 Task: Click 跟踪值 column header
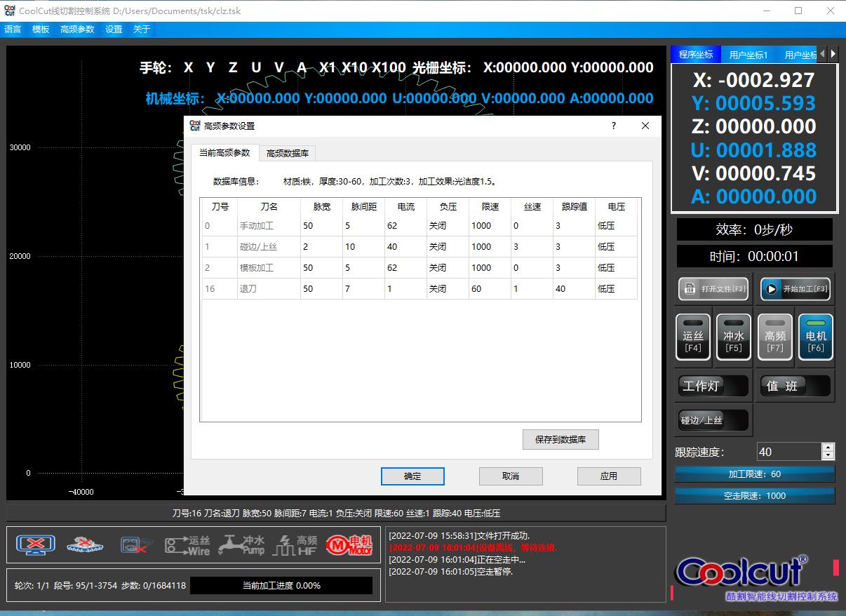574,207
